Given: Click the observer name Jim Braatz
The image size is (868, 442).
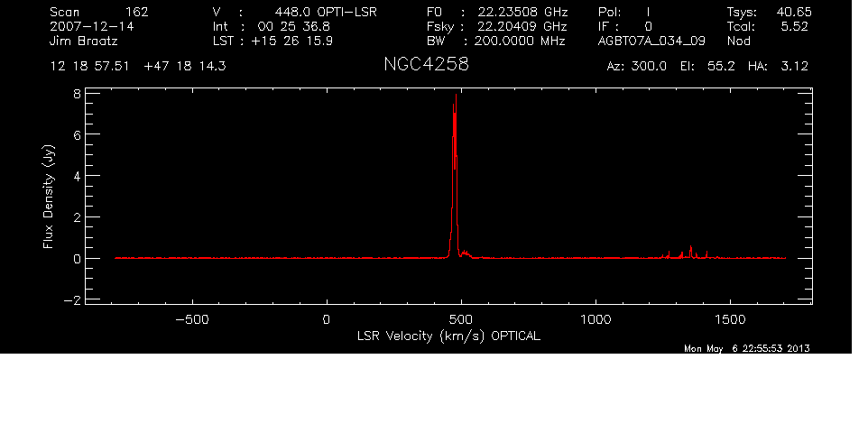Looking at the screenshot, I should pos(84,41).
